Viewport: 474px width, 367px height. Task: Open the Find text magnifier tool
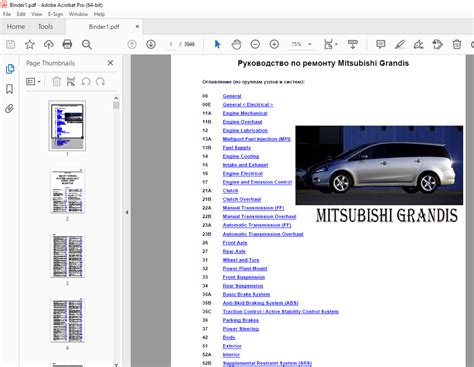click(87, 44)
